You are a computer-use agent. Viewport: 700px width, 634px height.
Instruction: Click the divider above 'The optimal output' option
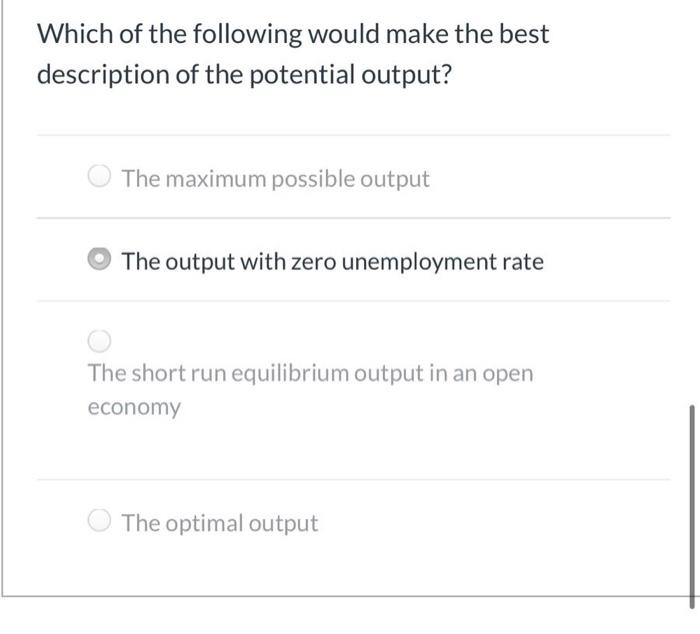click(x=352, y=479)
